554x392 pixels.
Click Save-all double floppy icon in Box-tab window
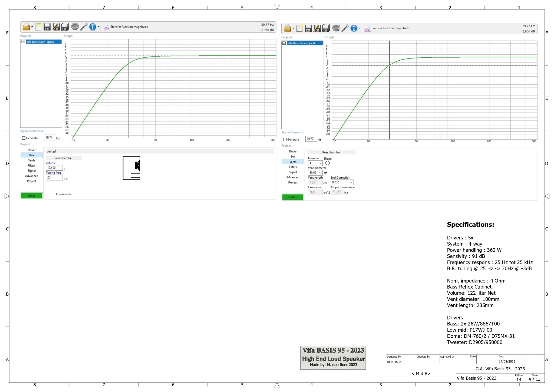tap(65, 27)
